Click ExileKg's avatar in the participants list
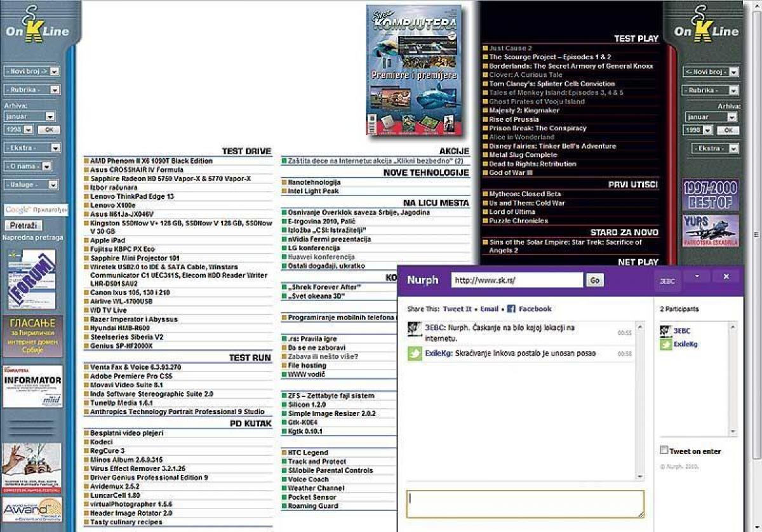 pos(665,344)
